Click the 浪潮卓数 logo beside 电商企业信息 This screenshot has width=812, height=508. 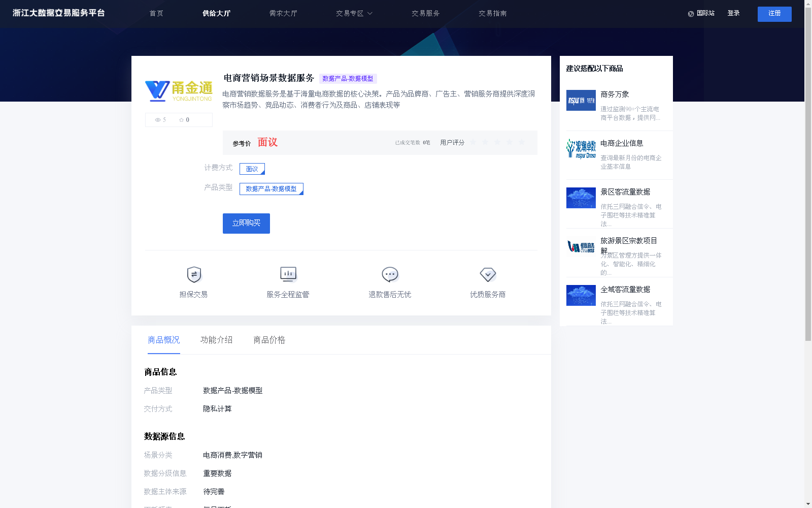(x=581, y=149)
